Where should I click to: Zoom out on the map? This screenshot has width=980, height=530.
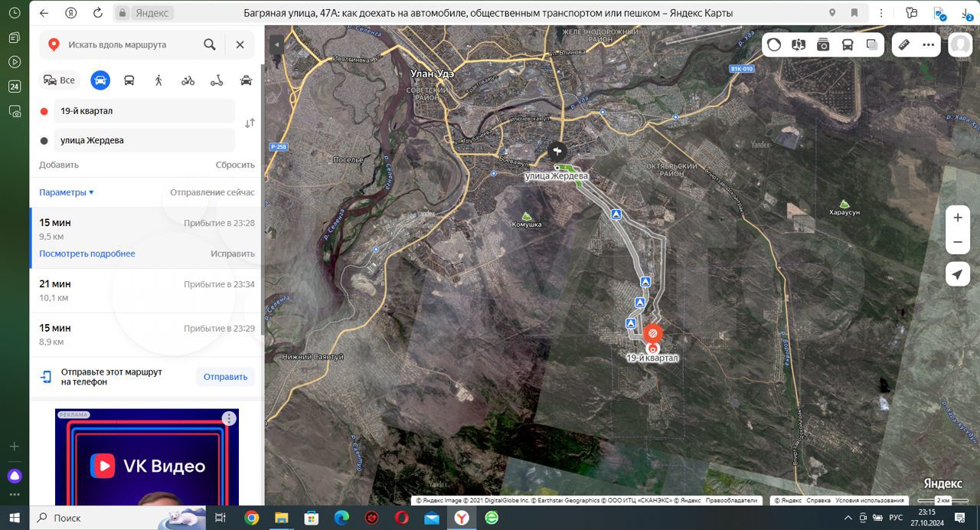pos(958,243)
